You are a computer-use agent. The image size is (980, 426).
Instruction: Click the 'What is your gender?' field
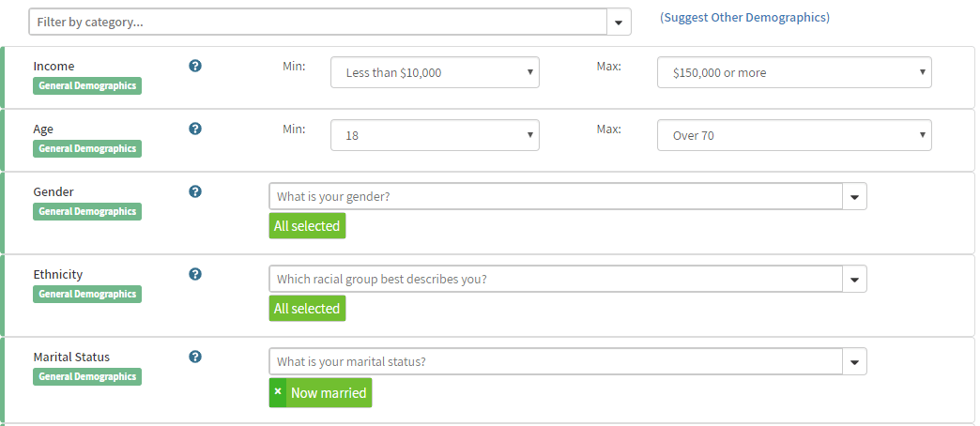point(556,196)
